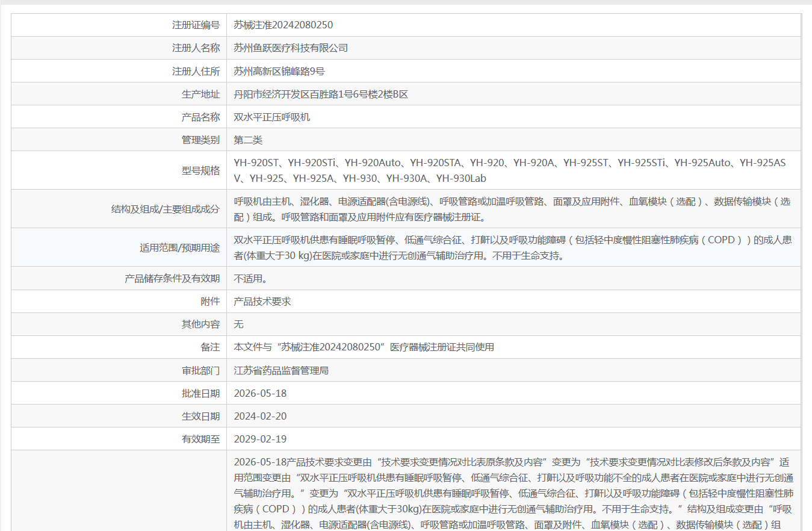Select the expiry date 2029-02-19
Image resolution: width=812 pixels, height=531 pixels.
260,439
